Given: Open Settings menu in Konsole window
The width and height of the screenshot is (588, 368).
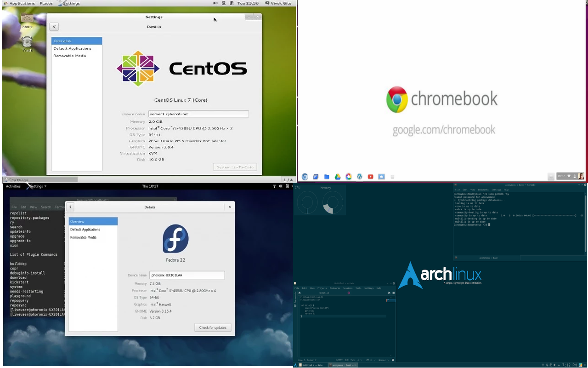Looking at the screenshot, I should (x=496, y=190).
